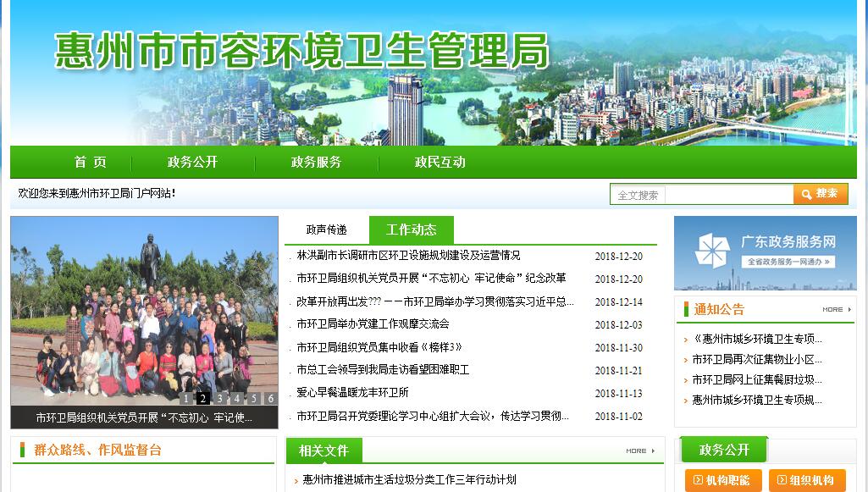Select slideshow page number 5
Screen dimensions: 868x492
click(253, 398)
